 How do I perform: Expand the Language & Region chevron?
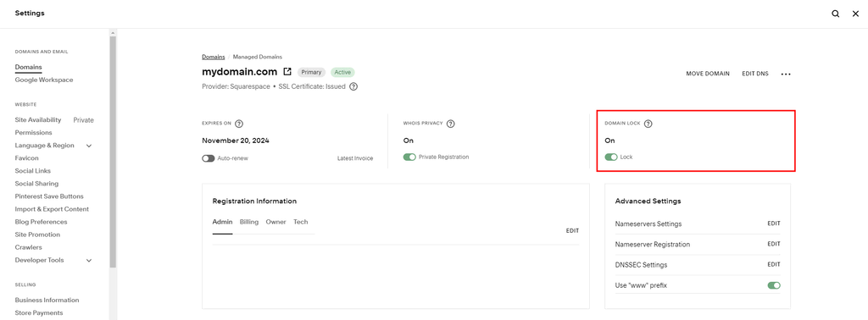coord(88,146)
